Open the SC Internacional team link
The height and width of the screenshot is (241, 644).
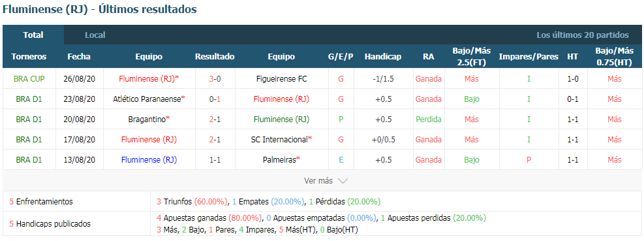279,139
